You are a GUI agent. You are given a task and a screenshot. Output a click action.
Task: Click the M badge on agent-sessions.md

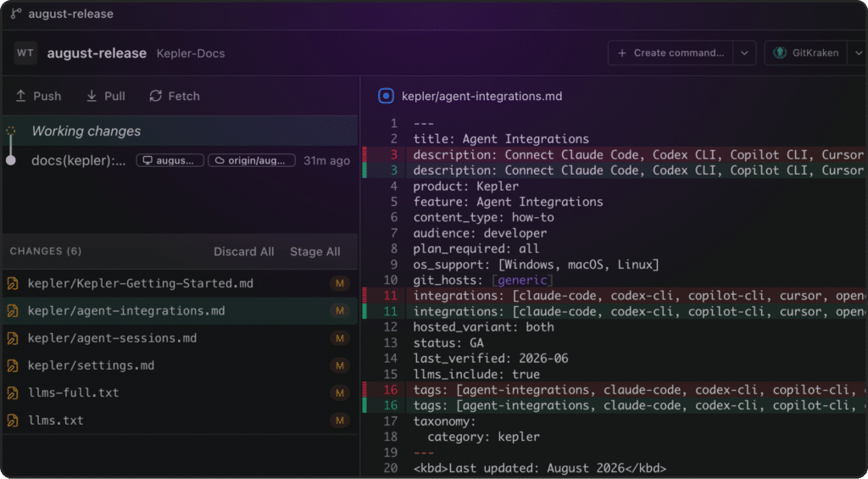click(340, 338)
